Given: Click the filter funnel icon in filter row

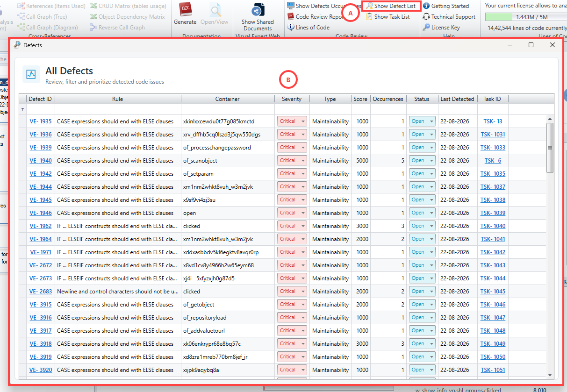Looking at the screenshot, I should [22, 109].
